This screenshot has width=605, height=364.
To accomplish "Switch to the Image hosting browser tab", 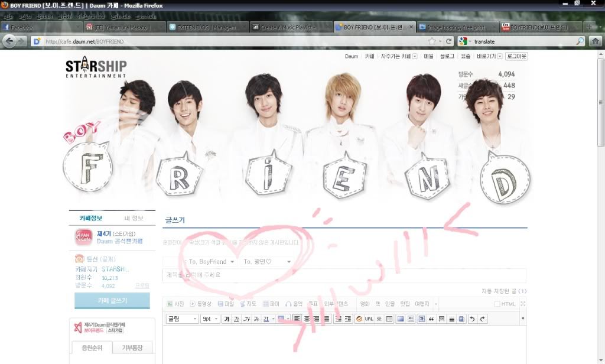I will point(458,27).
